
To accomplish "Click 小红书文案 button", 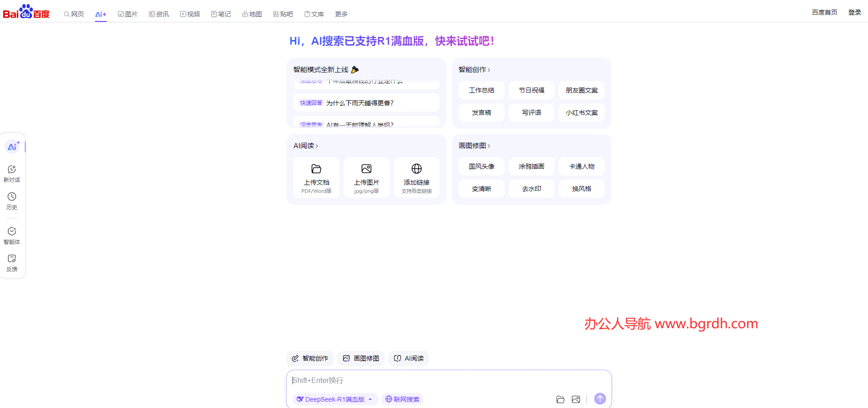I will pos(582,113).
